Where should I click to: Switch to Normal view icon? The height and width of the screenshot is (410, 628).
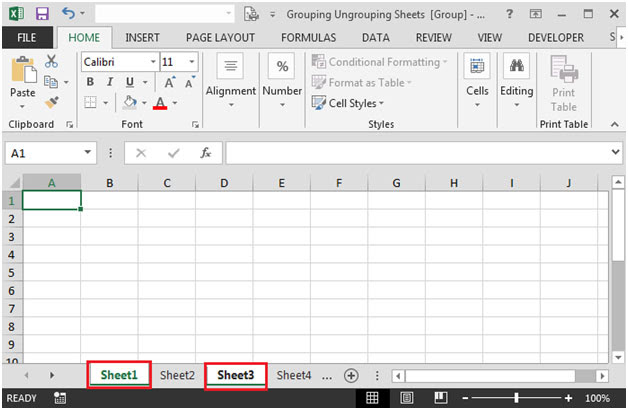[x=372, y=398]
